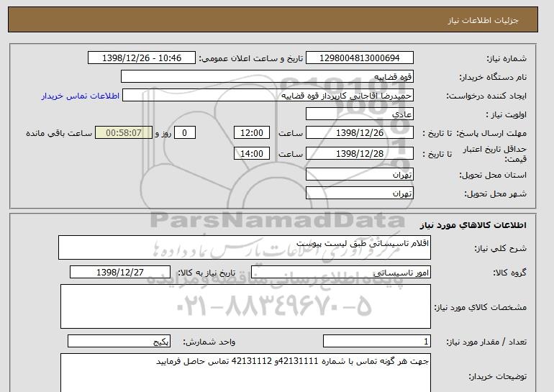Click the label مهلت ارسال پاسخ
This screenshot has height=392, width=554.
(491, 133)
